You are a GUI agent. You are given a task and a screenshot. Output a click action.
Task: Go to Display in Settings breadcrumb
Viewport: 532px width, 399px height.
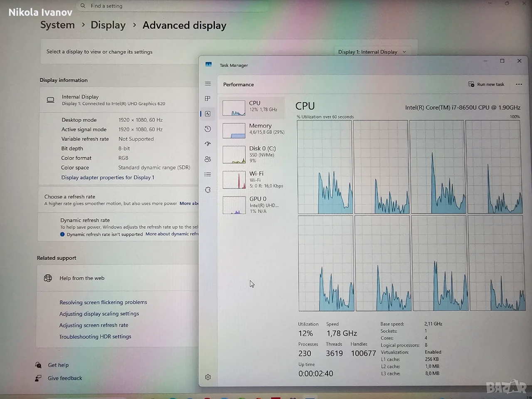(108, 25)
